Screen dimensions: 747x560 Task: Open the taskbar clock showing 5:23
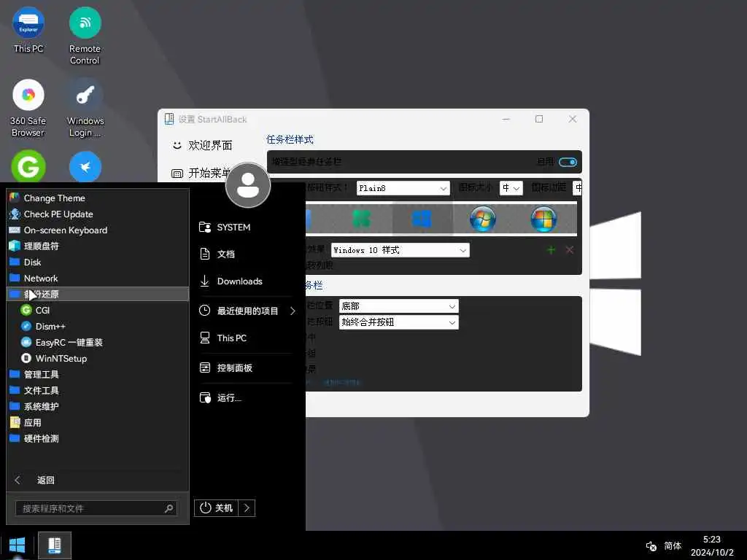[712, 545]
